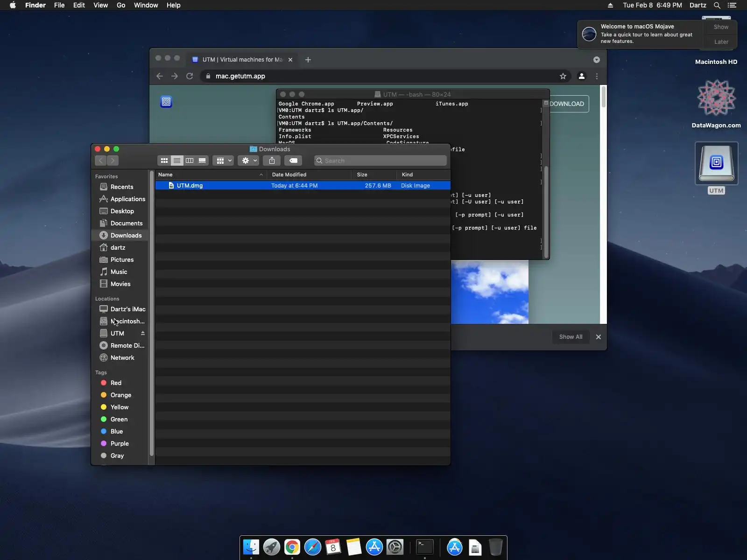
Task: Filter by Blue tag
Action: (x=120, y=431)
